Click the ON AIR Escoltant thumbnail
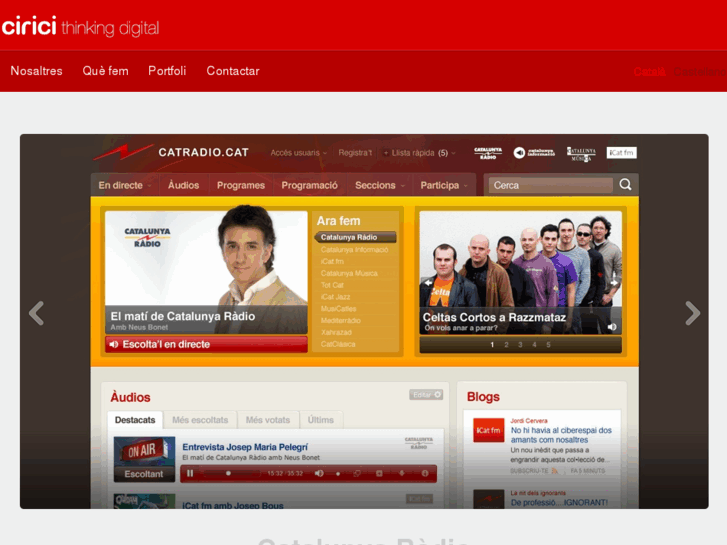Viewport: 727px width, 545px height. pyautogui.click(x=144, y=459)
